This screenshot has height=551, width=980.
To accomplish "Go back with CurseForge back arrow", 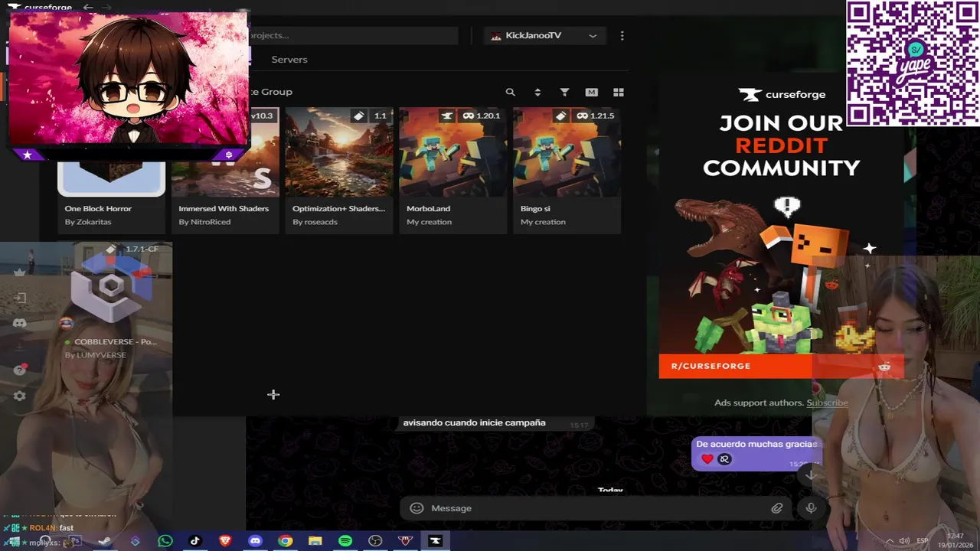I will (x=88, y=8).
